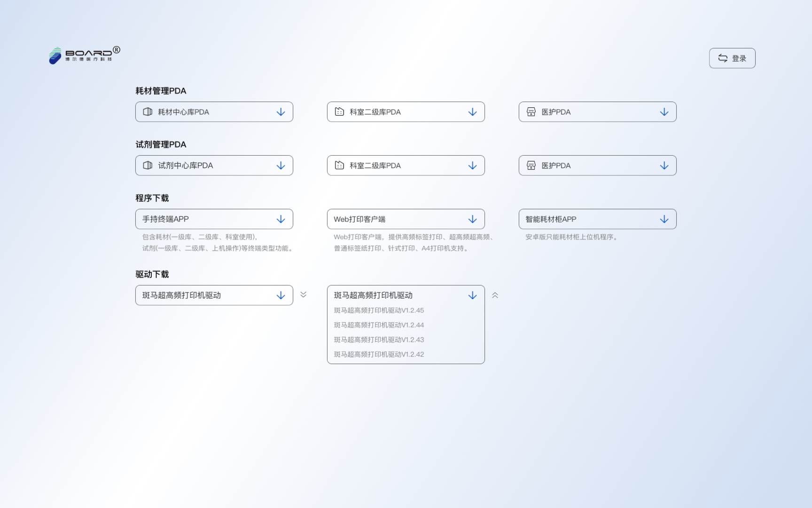Click the warehouse icon beside 试剂中心库PDA

pos(148,166)
